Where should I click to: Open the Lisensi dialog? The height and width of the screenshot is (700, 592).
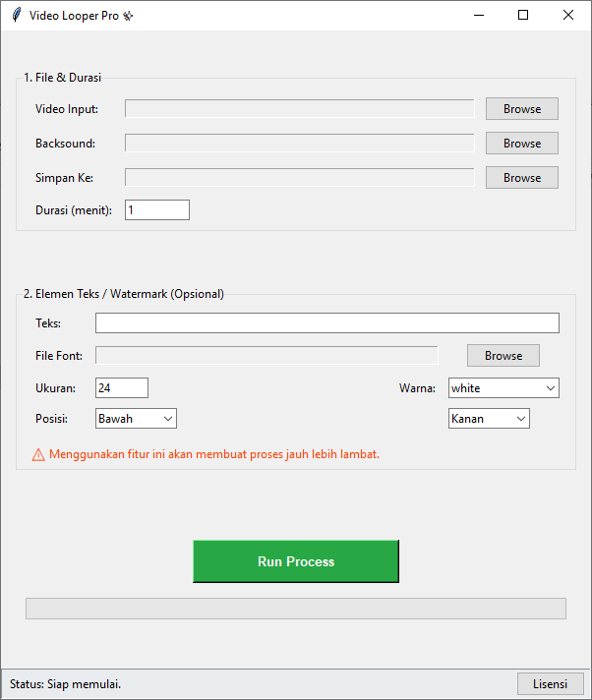tap(550, 684)
